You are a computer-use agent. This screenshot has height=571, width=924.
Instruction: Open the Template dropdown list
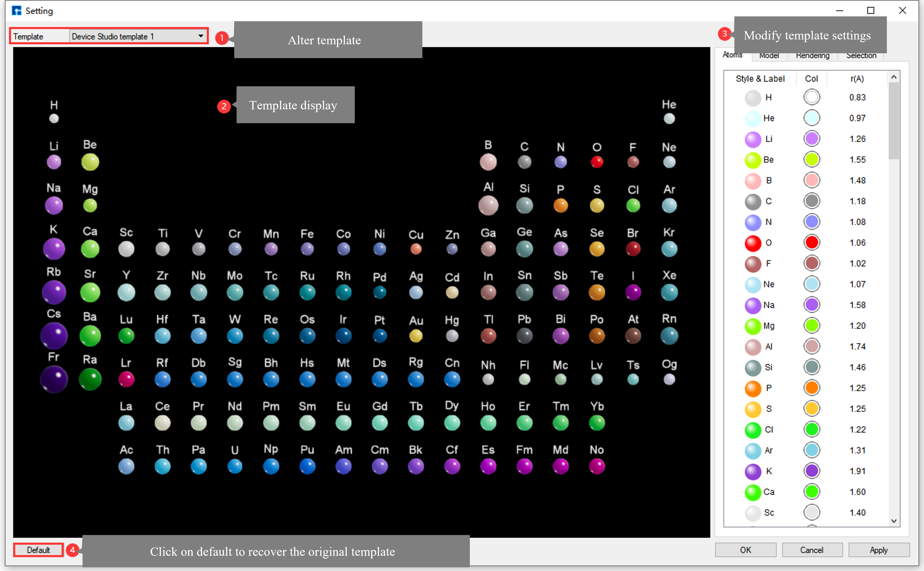[x=138, y=36]
